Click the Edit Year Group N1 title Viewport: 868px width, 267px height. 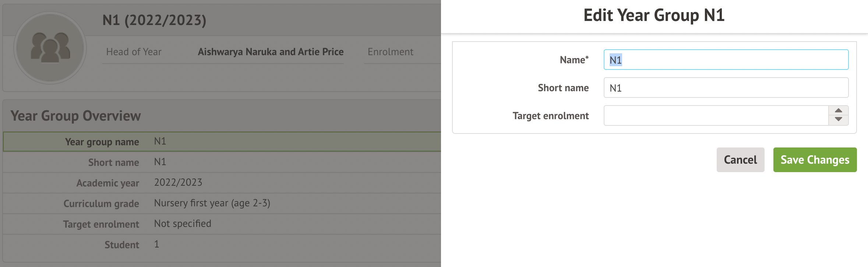click(654, 15)
